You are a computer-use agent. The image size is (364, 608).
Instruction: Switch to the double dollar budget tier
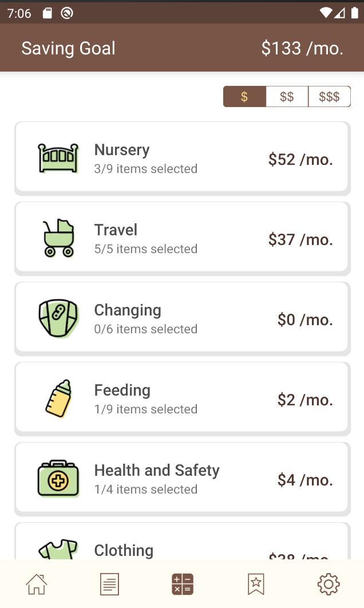pos(287,97)
